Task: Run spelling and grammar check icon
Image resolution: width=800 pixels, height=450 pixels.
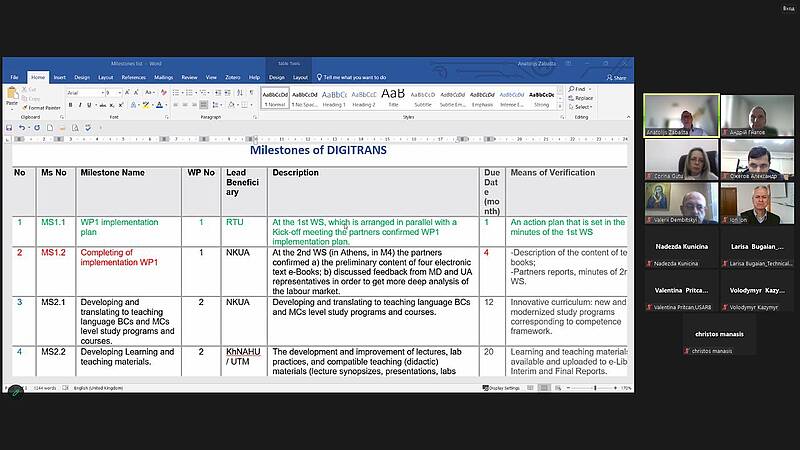Action: pyautogui.click(x=88, y=128)
